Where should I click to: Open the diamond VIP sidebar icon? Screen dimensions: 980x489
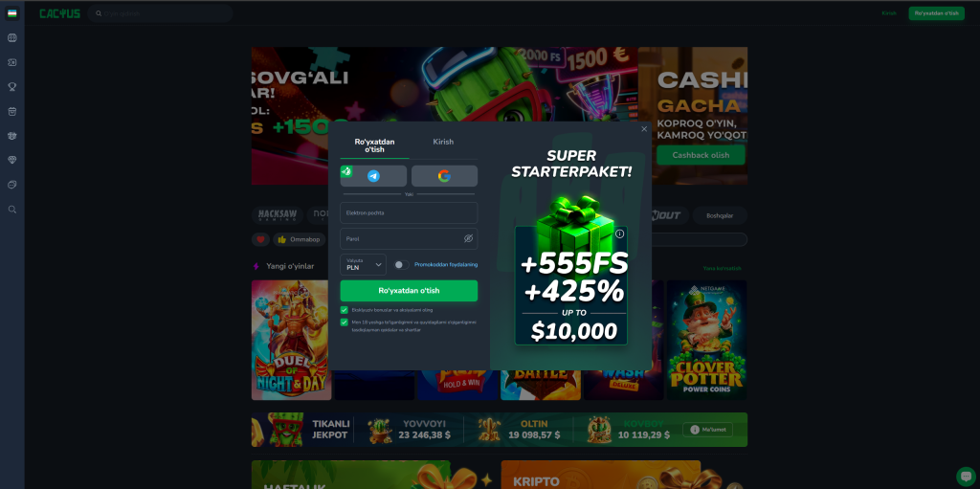pos(11,160)
